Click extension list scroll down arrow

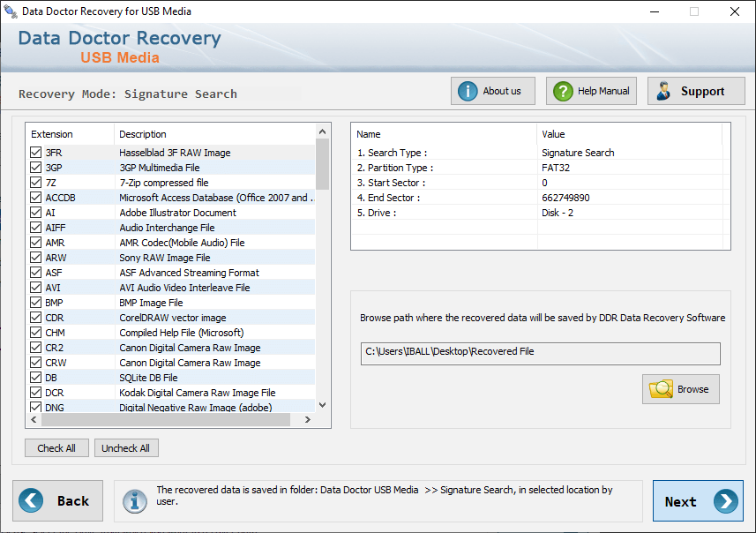point(323,405)
